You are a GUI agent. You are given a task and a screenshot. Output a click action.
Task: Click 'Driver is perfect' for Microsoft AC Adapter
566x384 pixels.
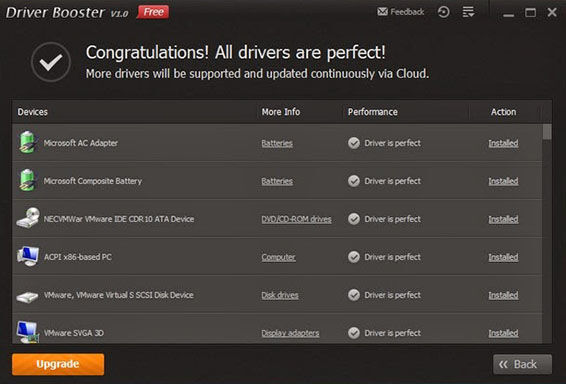pyautogui.click(x=392, y=143)
